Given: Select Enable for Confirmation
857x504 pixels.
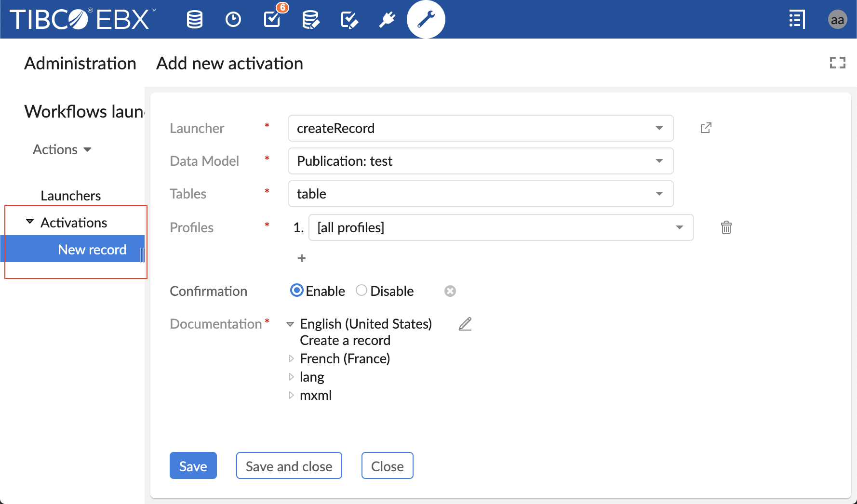Looking at the screenshot, I should point(297,291).
